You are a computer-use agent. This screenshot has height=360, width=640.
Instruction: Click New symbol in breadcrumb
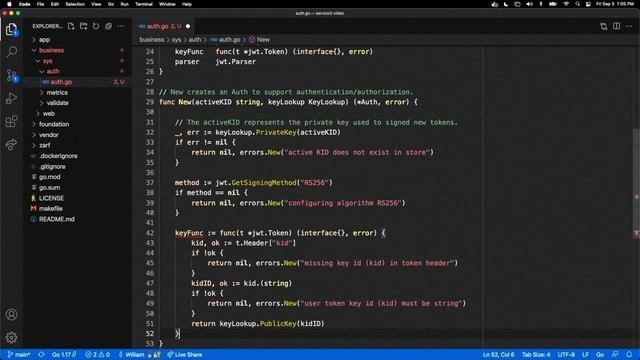(x=259, y=40)
